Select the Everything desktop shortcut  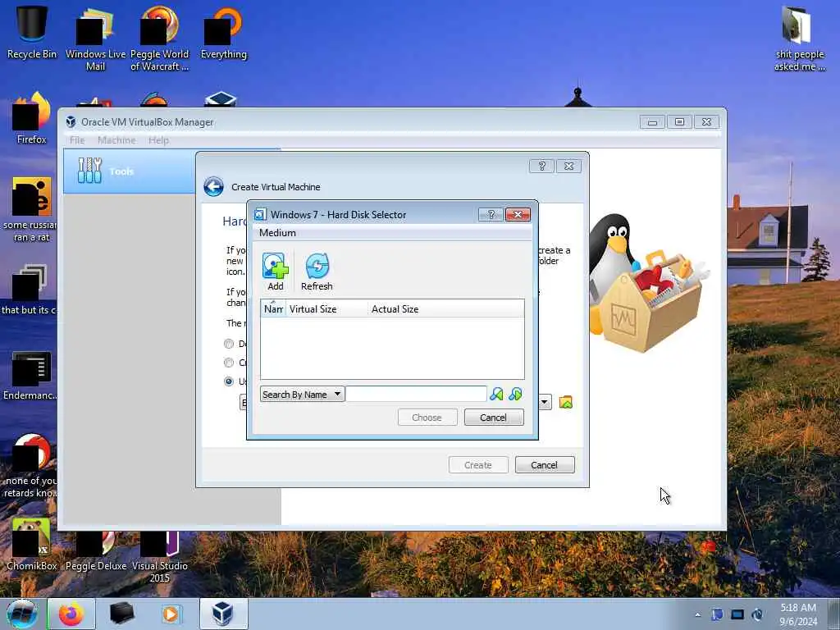(x=224, y=33)
